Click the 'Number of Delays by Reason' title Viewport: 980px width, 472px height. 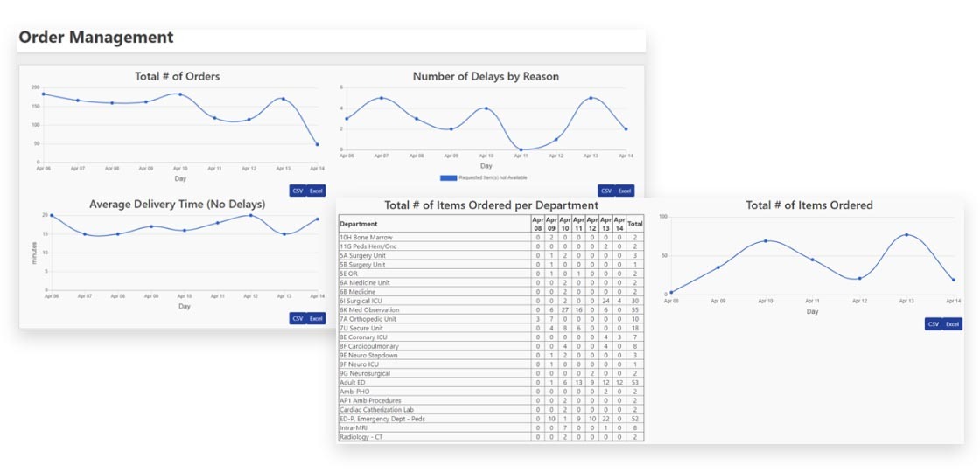pos(486,76)
